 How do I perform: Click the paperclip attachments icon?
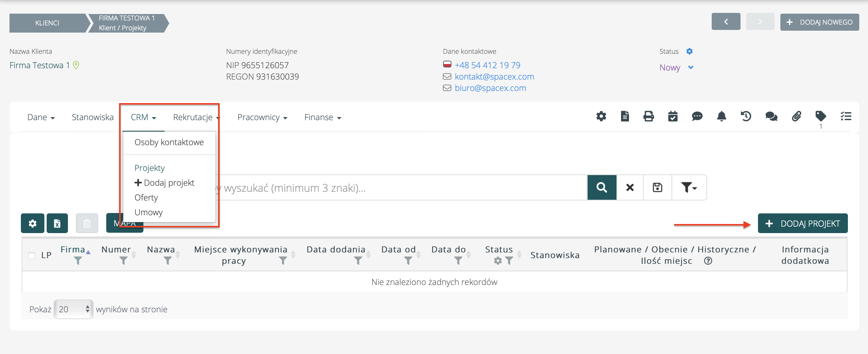click(796, 116)
